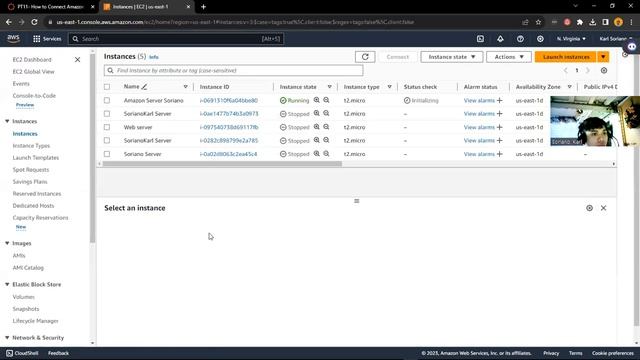
Task: Open the Instances Info link
Action: [x=153, y=57]
